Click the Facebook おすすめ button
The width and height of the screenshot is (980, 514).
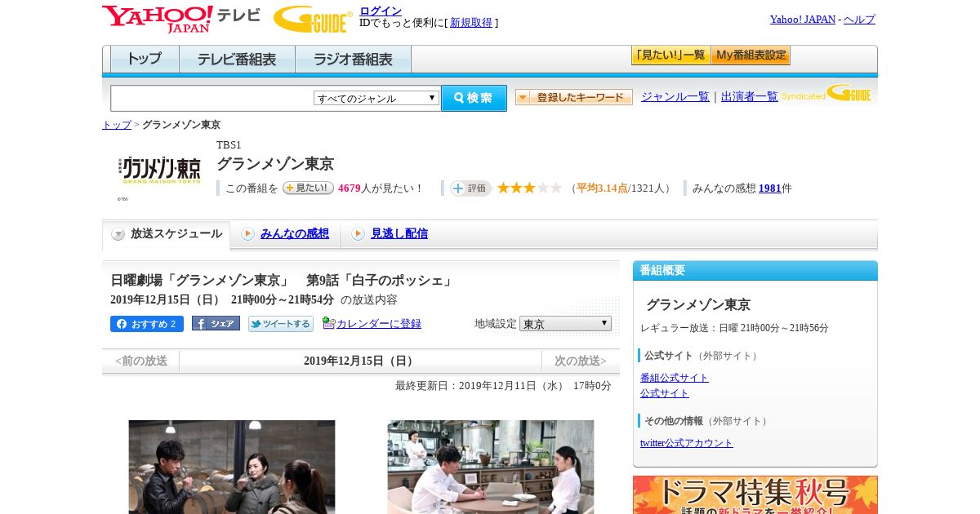(x=147, y=324)
